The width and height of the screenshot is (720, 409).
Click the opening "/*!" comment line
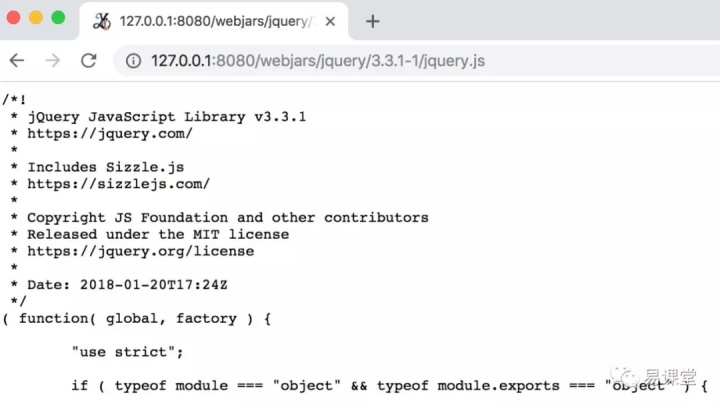[x=14, y=100]
